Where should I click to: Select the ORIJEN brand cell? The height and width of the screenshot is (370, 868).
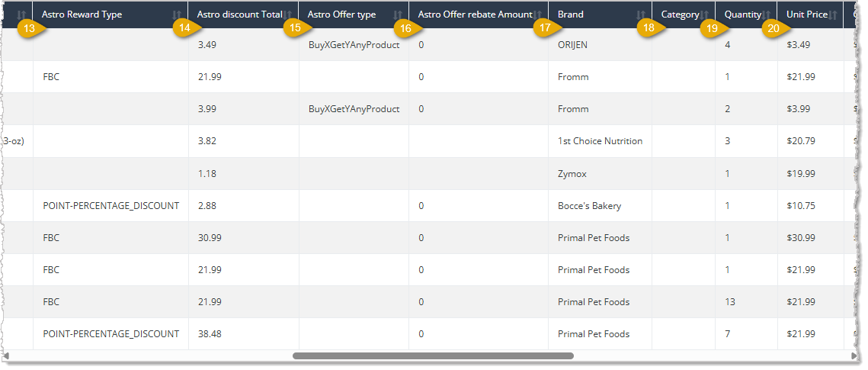600,45
